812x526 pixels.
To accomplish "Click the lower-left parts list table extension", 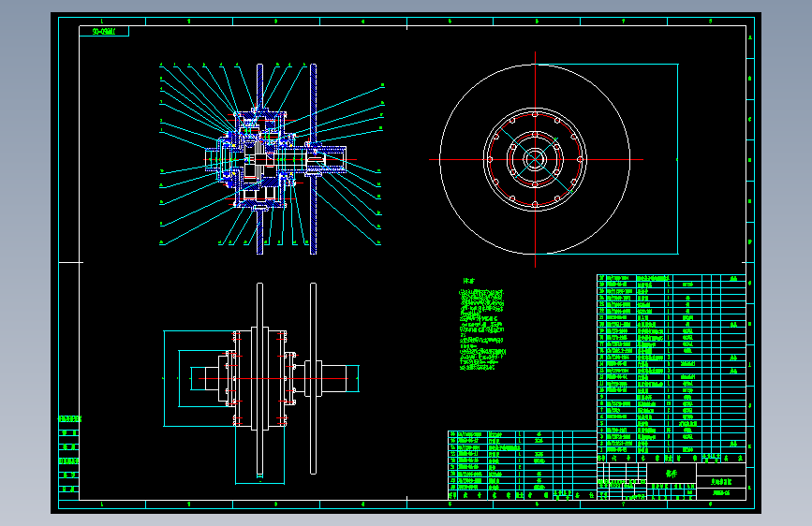I will [522, 464].
